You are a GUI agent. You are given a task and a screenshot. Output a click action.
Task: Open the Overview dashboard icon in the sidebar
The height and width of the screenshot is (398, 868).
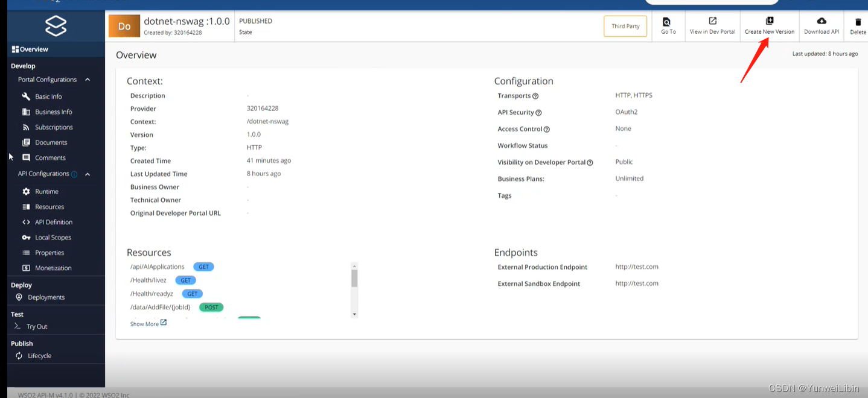click(15, 49)
